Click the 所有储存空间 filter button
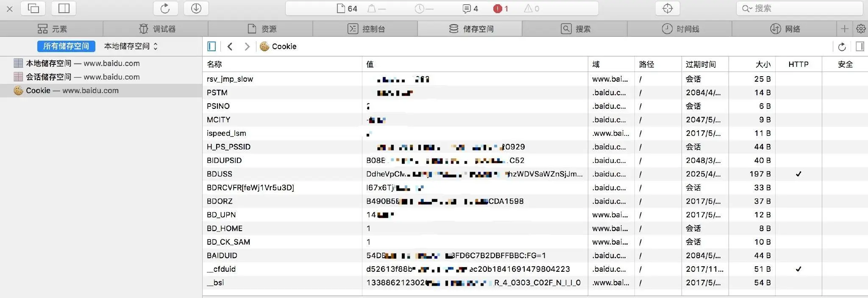The height and width of the screenshot is (298, 868). (x=66, y=46)
